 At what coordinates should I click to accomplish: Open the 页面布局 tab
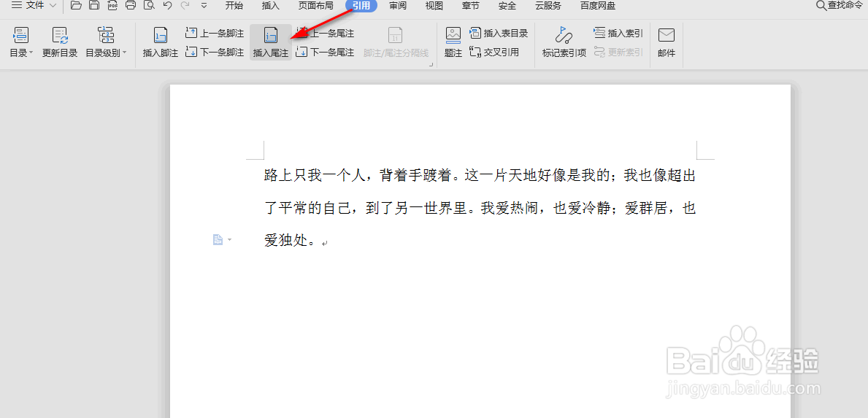pos(315,6)
